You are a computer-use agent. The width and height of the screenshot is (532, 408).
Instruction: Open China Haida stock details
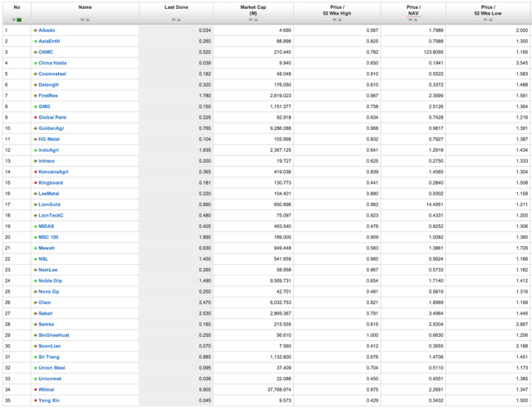tap(52, 63)
